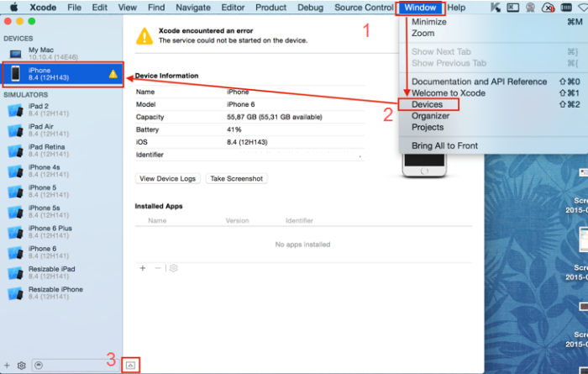
Task: Open the Navigate menu
Action: pyautogui.click(x=193, y=8)
